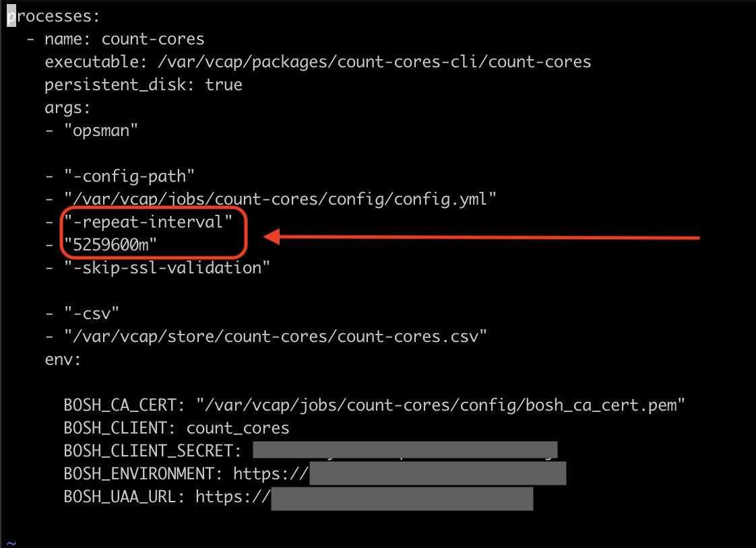Image resolution: width=756 pixels, height=548 pixels.
Task: Click the "args:" key
Action: tap(67, 108)
